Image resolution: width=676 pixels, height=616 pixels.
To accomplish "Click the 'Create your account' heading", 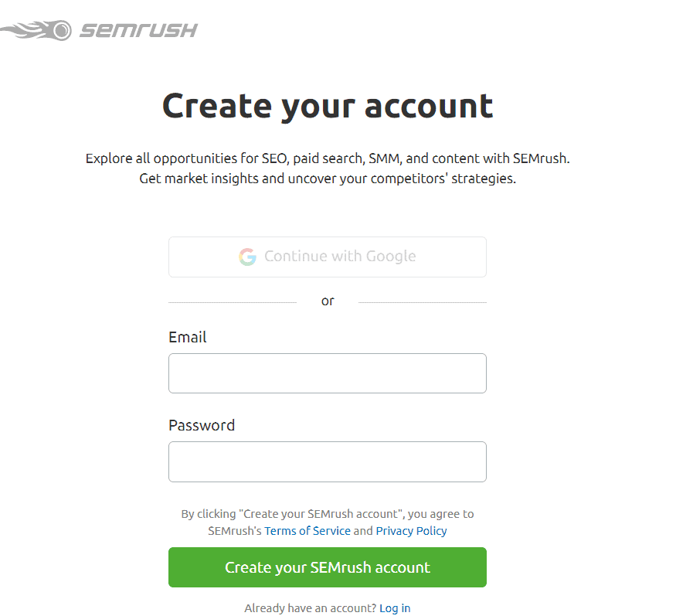I will (327, 106).
